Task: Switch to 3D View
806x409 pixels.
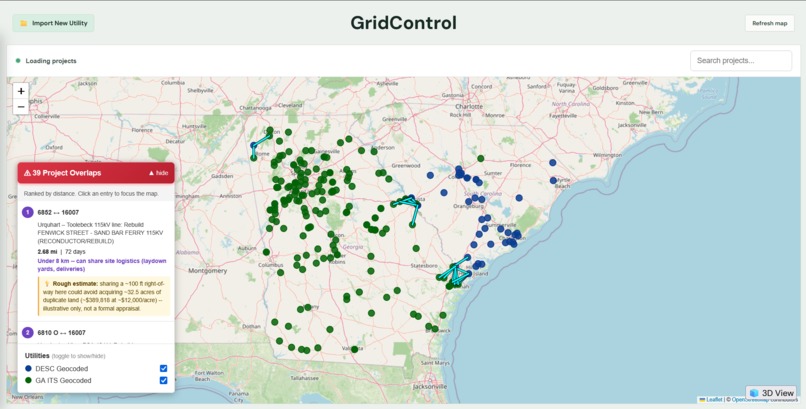Action: [x=771, y=393]
